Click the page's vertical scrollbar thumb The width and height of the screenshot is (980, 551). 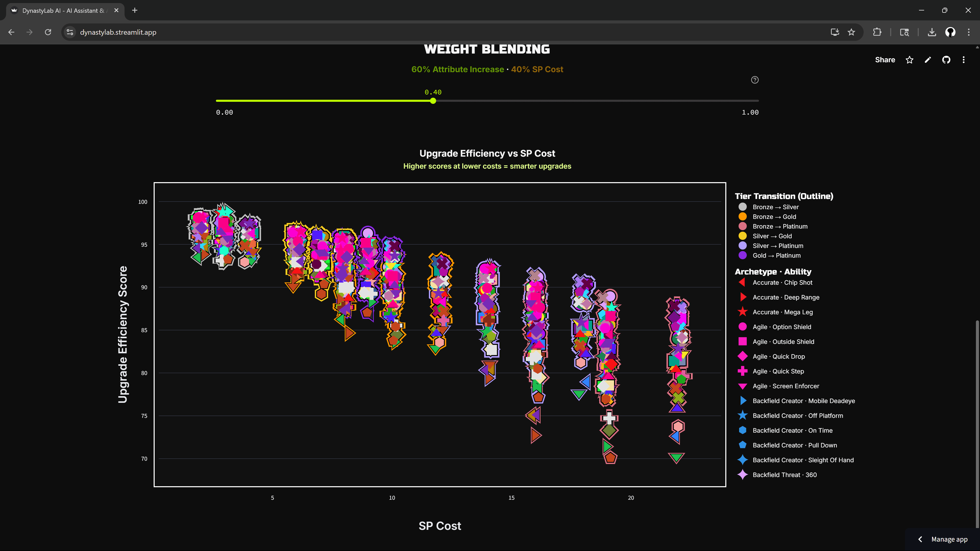[x=977, y=424]
